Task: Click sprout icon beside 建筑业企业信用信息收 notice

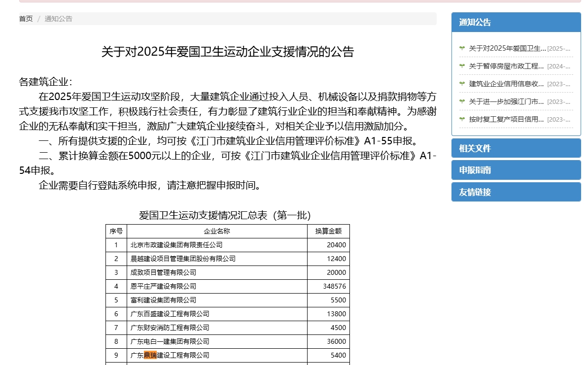Action: [462, 84]
